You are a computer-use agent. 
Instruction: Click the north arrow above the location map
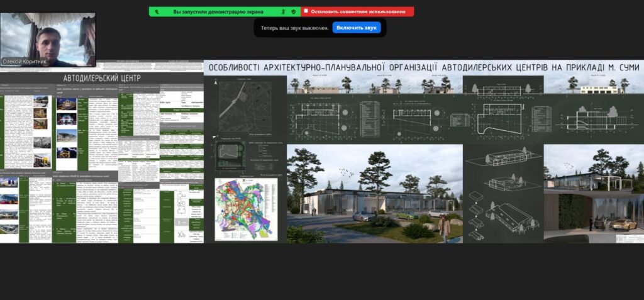216,82
